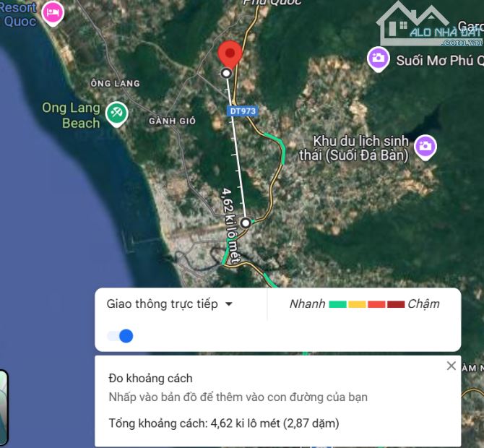Screen dimensions: 484x448
Task: Toggle the live traffic switch off
Action: [121, 335]
